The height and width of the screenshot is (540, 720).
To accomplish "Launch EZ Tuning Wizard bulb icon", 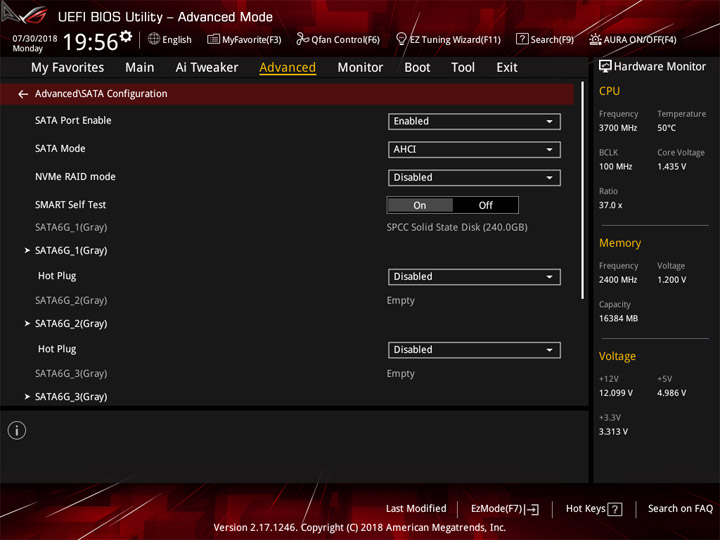I will point(401,39).
